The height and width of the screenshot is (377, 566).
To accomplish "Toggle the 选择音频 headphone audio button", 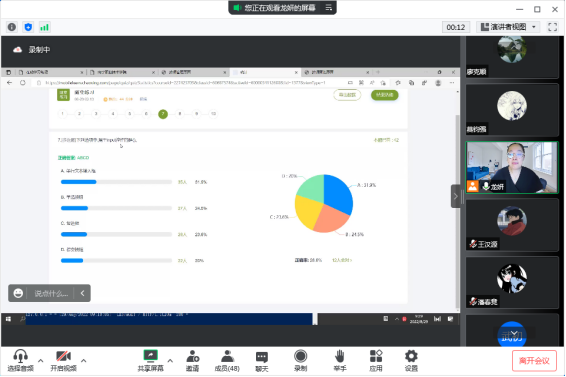I will click(21, 360).
